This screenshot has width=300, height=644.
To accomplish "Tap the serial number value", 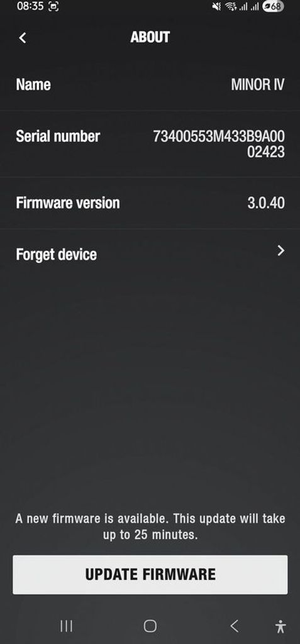I will 219,144.
